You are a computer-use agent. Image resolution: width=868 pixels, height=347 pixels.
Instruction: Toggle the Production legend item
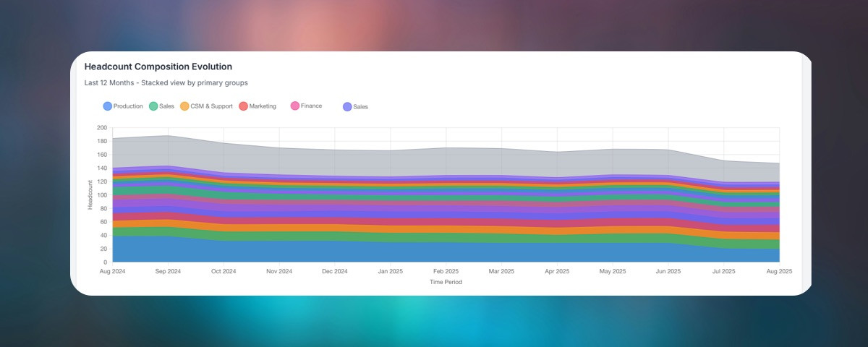(123, 106)
